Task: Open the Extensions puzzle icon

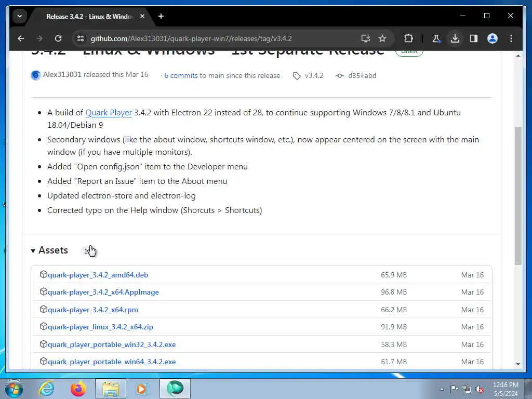Action: point(408,38)
